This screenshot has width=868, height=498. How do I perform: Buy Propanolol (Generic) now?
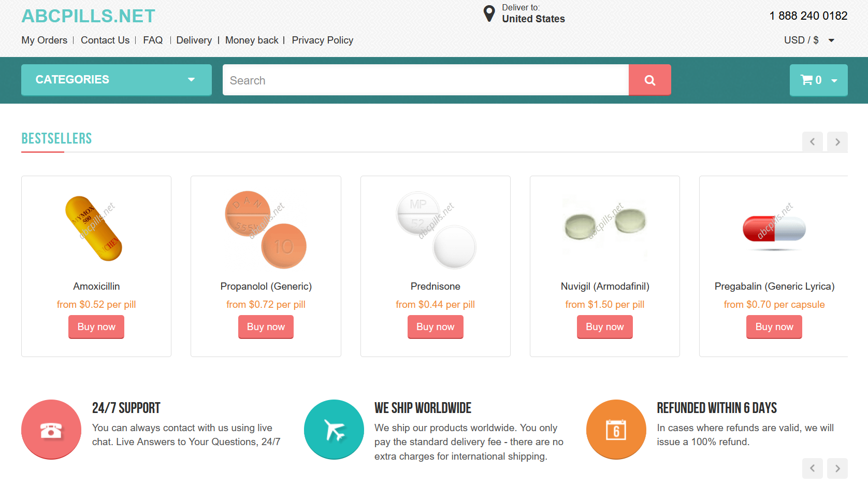266,327
